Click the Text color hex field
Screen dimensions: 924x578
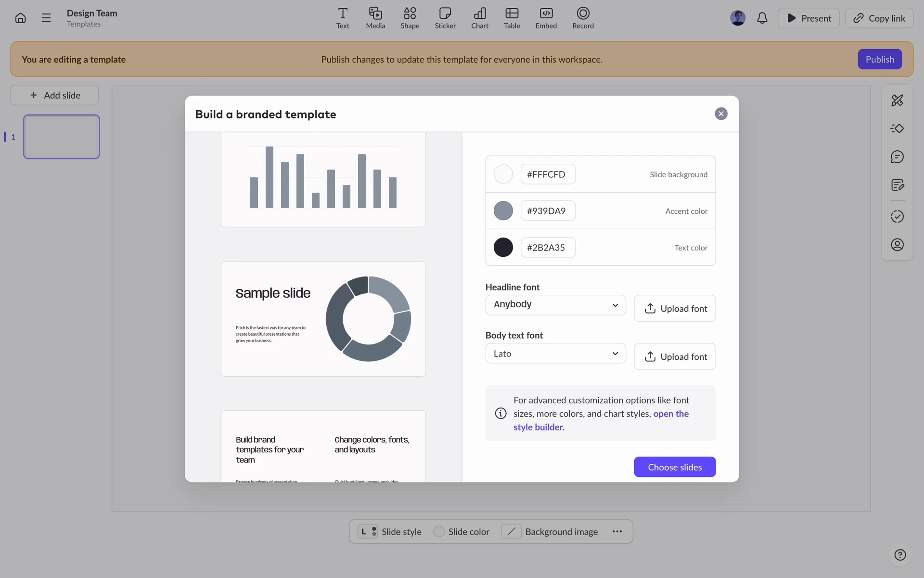[x=548, y=248]
